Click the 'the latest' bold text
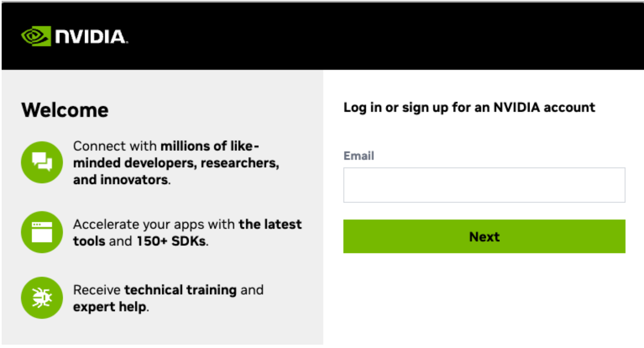Image resolution: width=644 pixels, height=348 pixels. [x=270, y=224]
